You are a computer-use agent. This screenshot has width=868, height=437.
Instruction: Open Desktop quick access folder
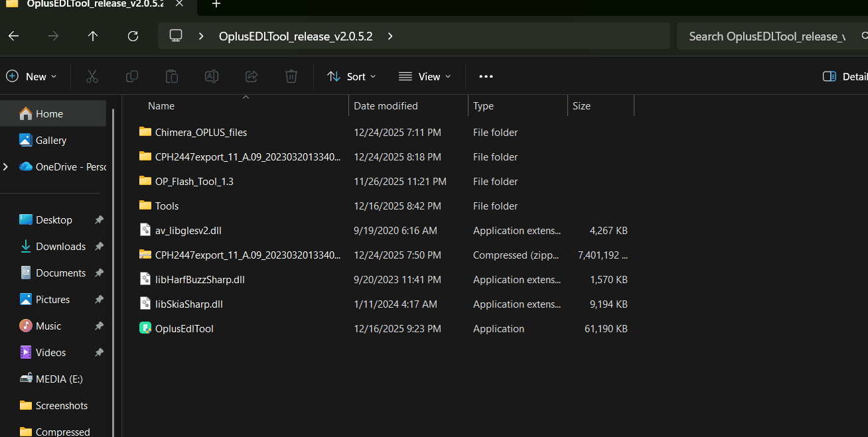pyautogui.click(x=53, y=219)
